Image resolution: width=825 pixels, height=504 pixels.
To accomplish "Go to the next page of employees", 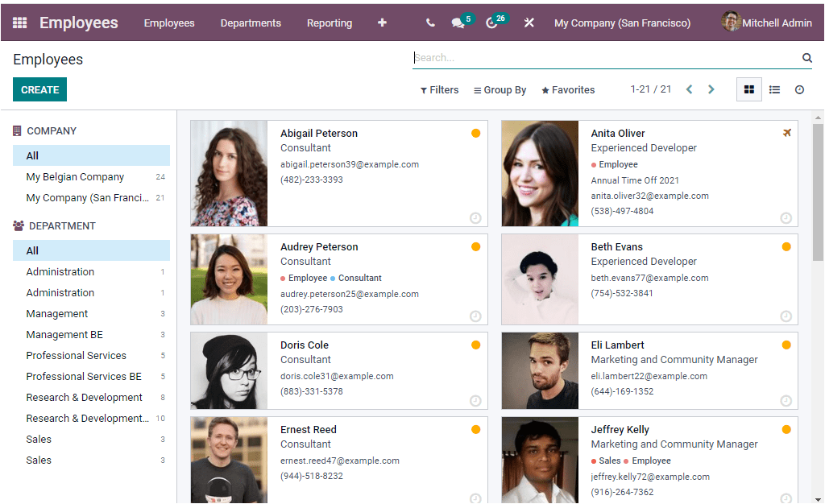I will (711, 89).
